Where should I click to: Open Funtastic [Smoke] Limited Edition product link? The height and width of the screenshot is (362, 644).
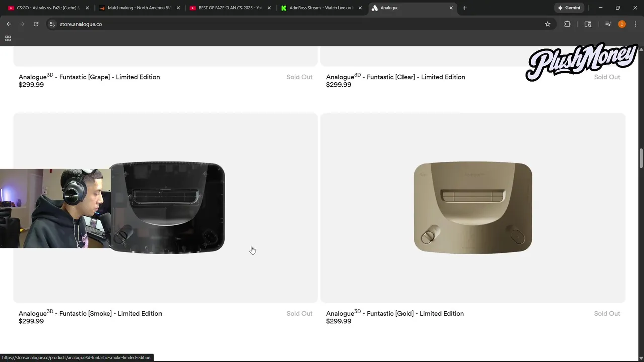click(90, 313)
